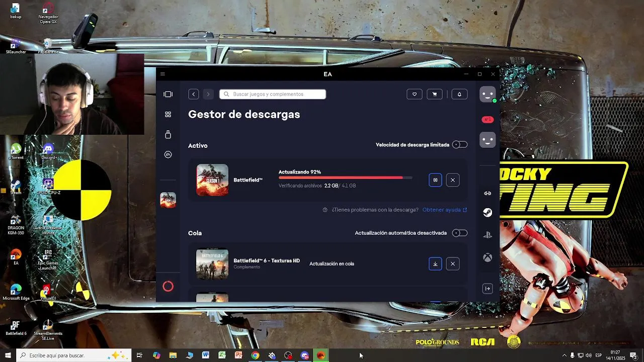Open the Discord desktop shortcut

point(48,152)
